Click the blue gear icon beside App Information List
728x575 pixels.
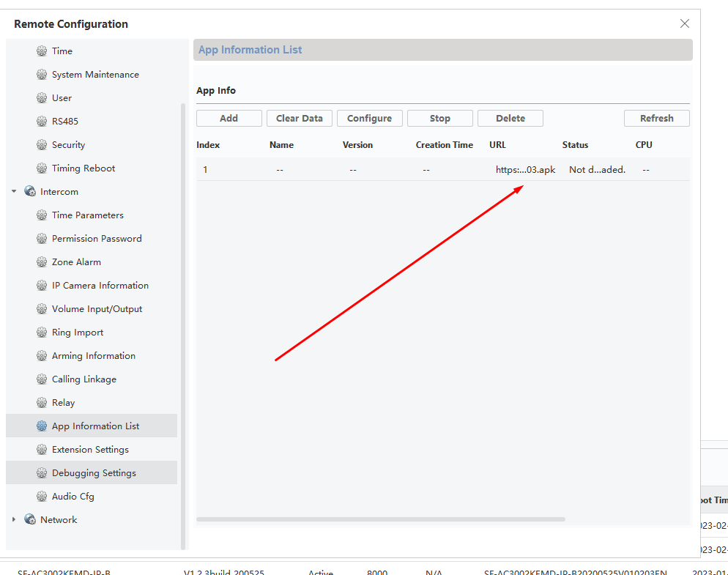(42, 426)
